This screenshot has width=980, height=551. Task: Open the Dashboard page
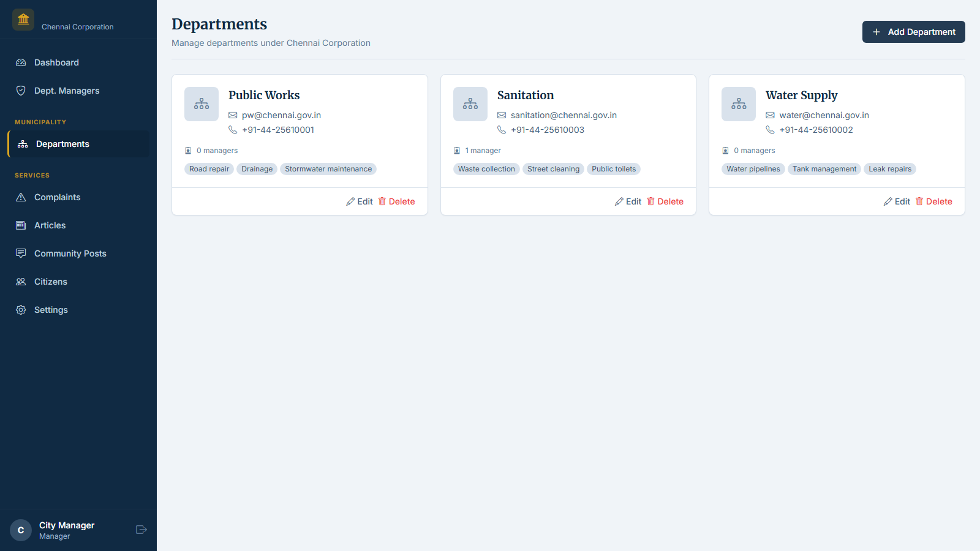(x=56, y=62)
